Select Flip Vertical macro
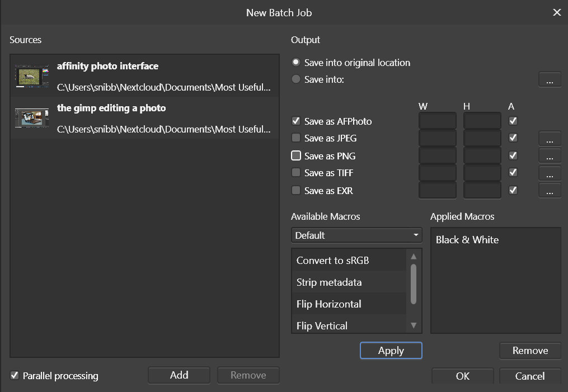The image size is (568, 392). click(x=349, y=325)
